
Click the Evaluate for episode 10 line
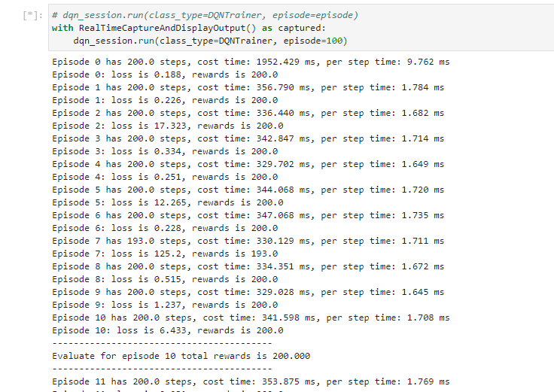tap(181, 356)
